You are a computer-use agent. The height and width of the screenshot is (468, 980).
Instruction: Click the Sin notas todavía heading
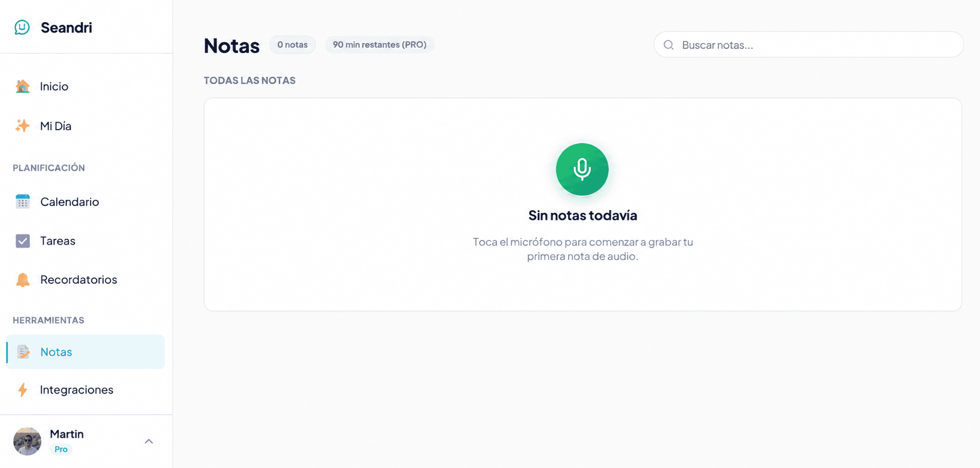583,215
